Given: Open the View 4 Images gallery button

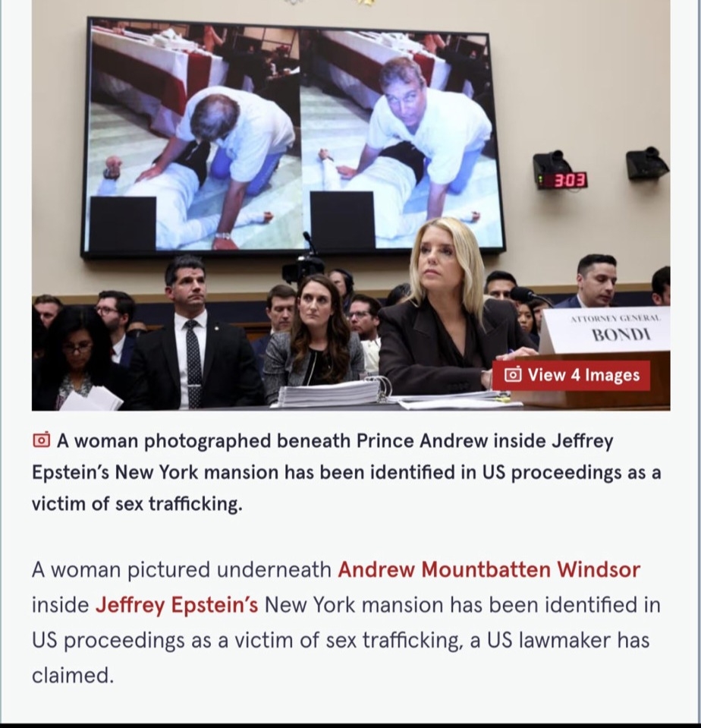Looking at the screenshot, I should coord(571,375).
